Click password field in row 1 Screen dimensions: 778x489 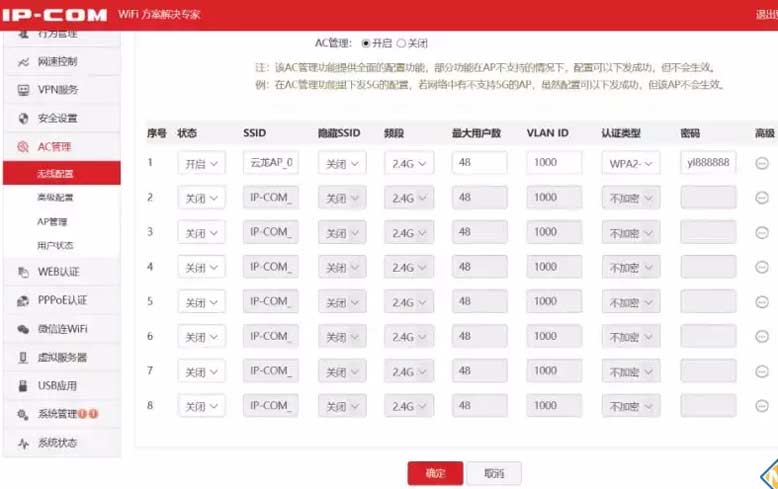click(708, 163)
